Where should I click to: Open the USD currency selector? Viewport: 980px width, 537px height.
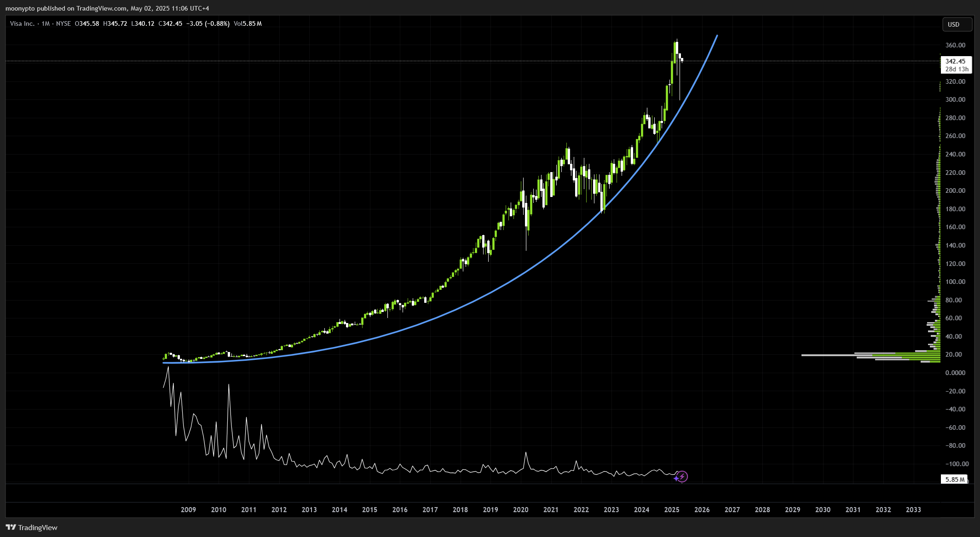pyautogui.click(x=957, y=24)
